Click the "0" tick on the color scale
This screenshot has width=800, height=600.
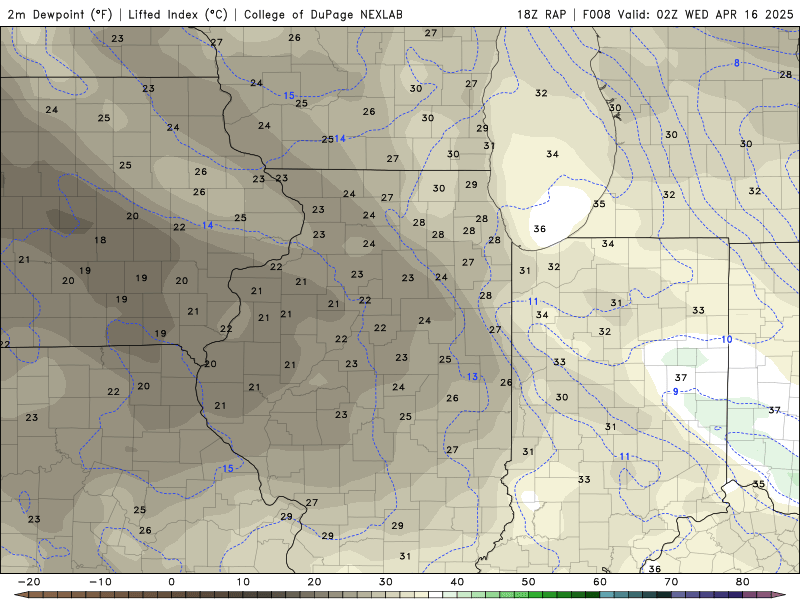click(171, 582)
